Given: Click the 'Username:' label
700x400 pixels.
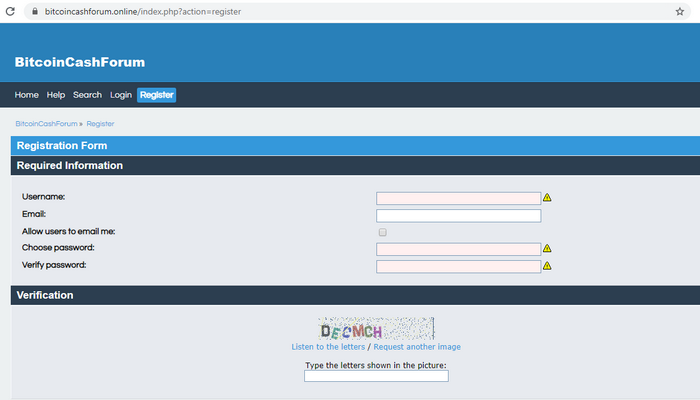Looking at the screenshot, I should [x=43, y=197].
